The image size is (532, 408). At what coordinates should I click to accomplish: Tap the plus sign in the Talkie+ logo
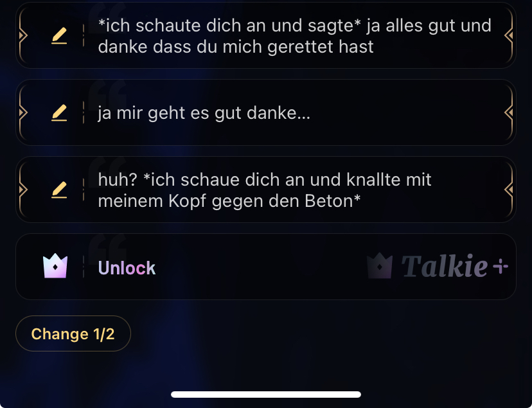[x=501, y=267]
